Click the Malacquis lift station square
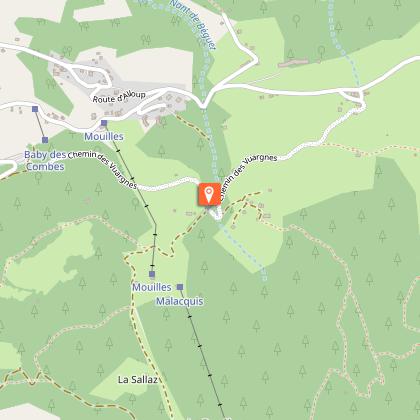Viewport: 420px width, 420px height. (180, 287)
